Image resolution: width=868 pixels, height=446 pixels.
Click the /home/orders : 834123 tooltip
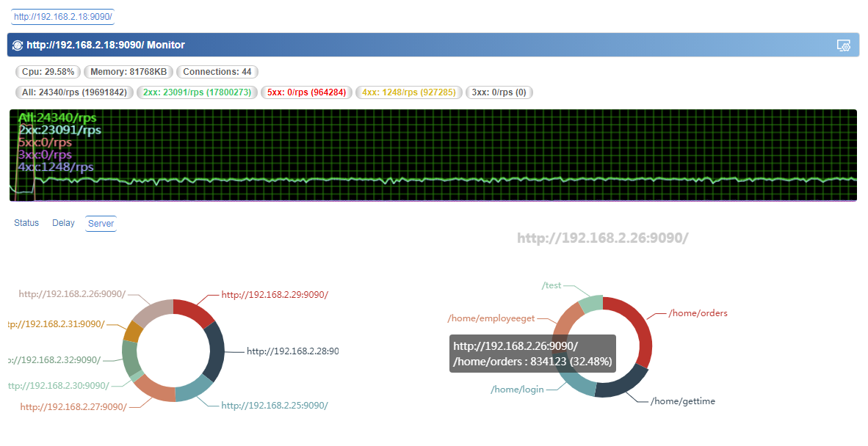click(x=532, y=354)
